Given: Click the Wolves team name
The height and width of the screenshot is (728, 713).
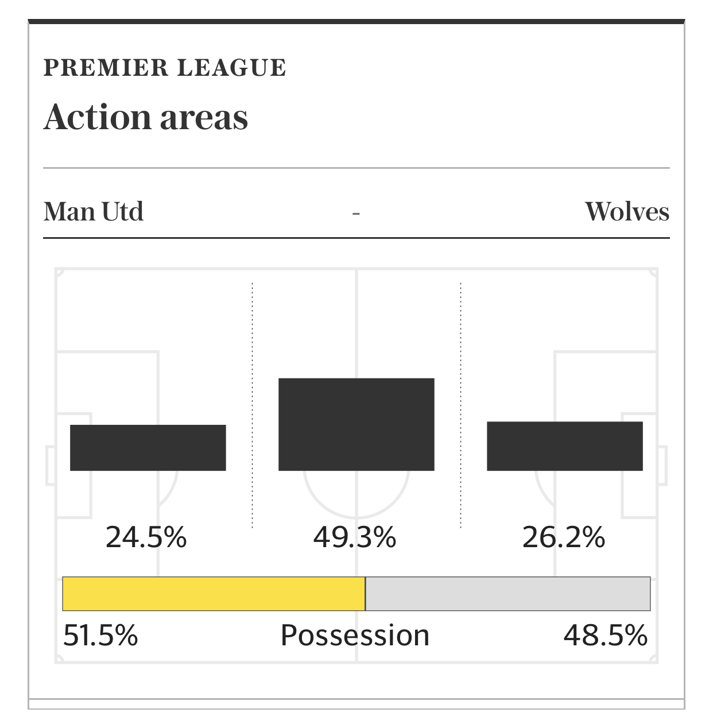Looking at the screenshot, I should coord(627,211).
